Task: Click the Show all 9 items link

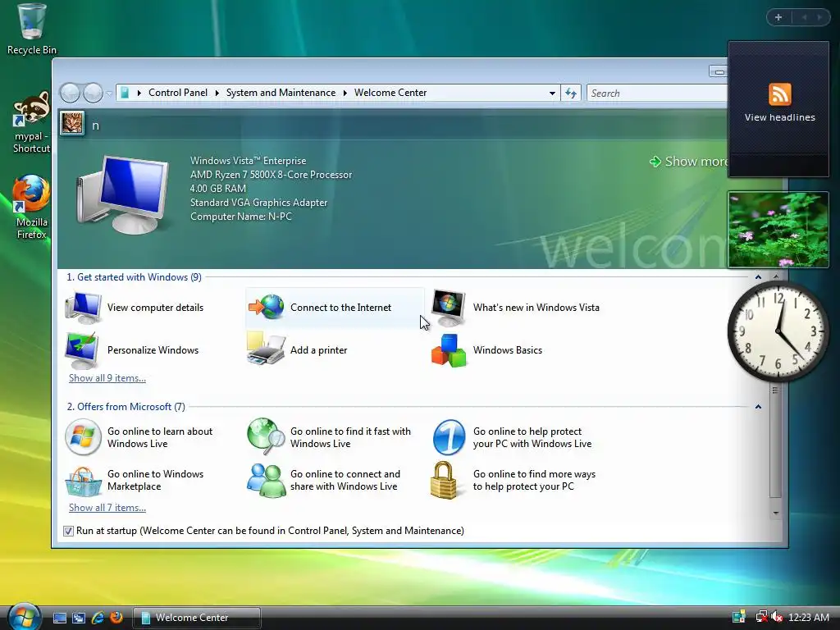Action: [107, 378]
